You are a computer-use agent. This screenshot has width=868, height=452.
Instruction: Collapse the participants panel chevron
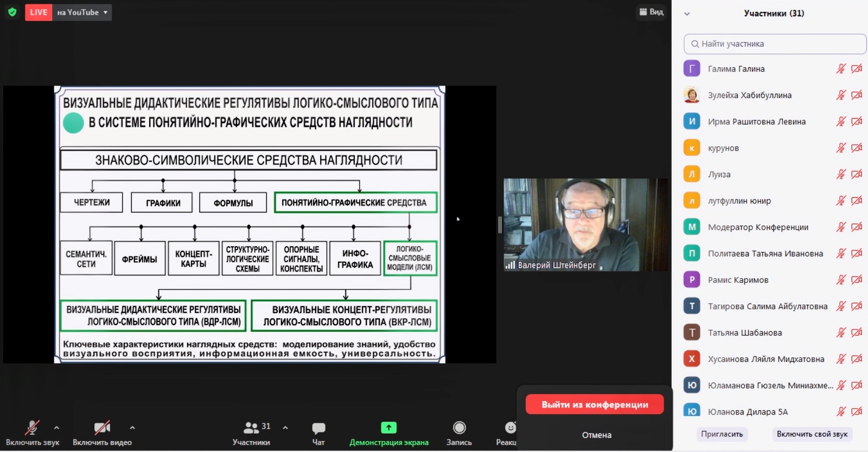point(687,14)
